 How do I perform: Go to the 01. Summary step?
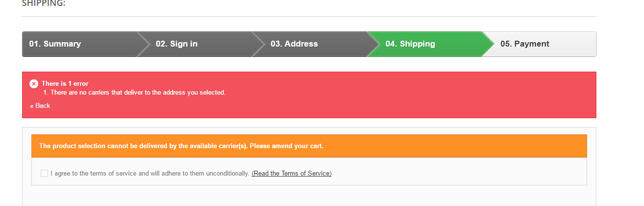[55, 44]
